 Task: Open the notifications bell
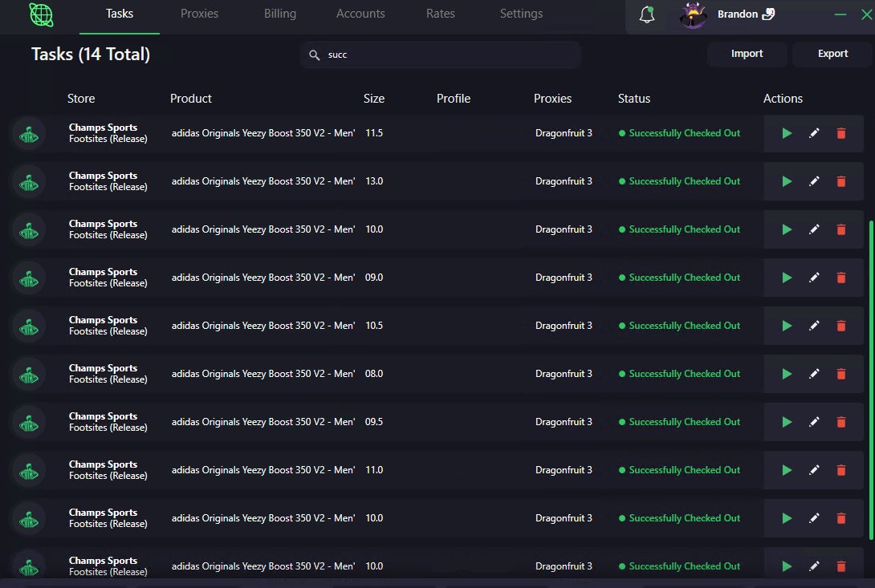(x=647, y=14)
